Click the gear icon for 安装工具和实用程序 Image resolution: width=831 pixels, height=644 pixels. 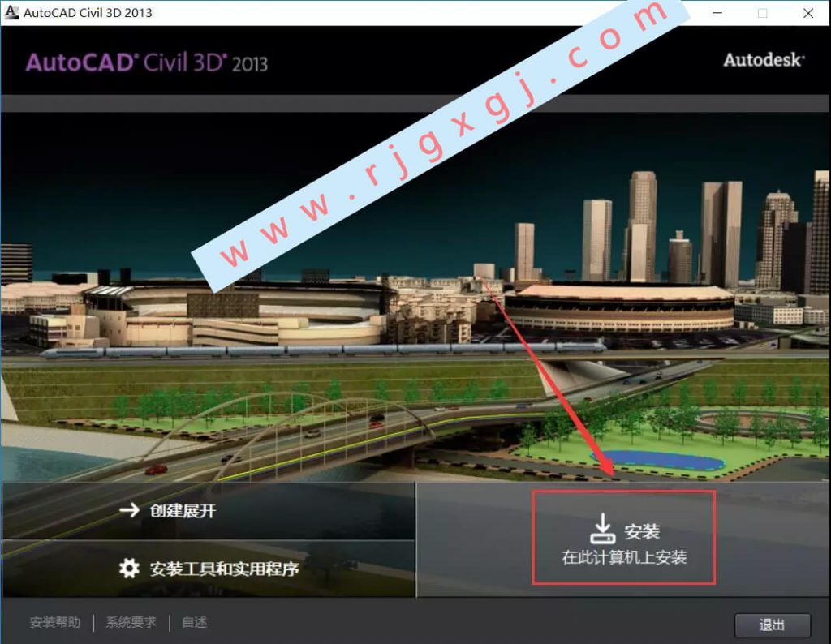129,569
